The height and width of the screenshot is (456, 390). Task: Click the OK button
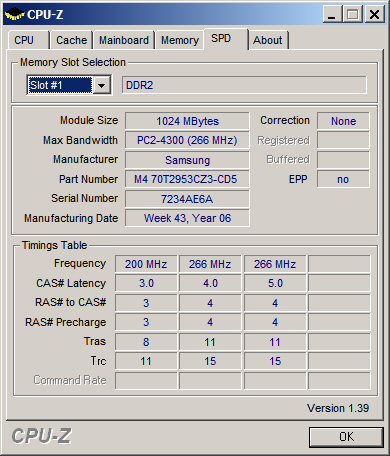coord(346,437)
